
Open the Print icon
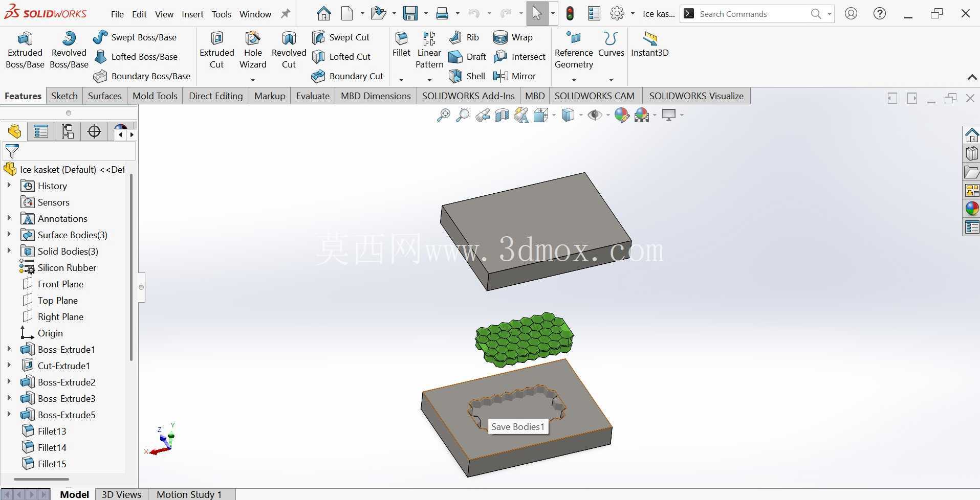coord(442,14)
